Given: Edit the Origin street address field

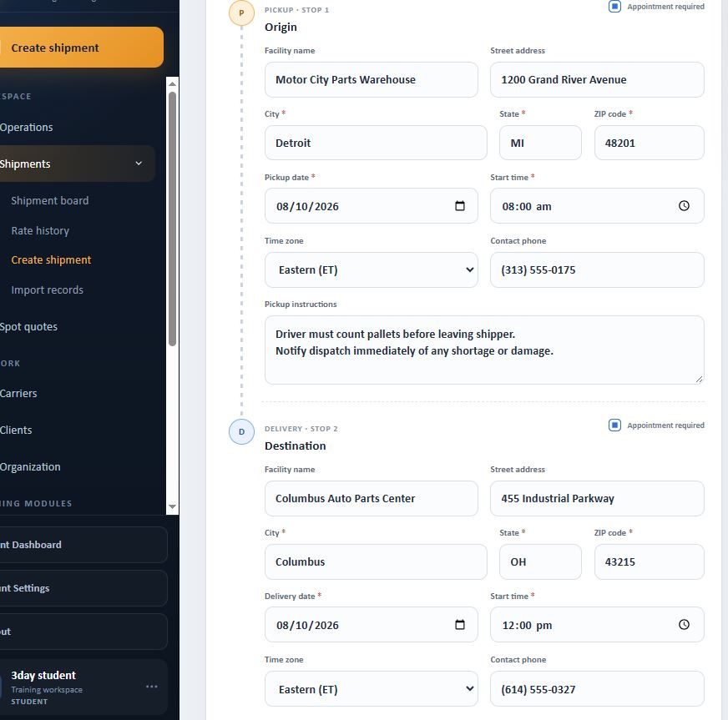Looking at the screenshot, I should [597, 80].
